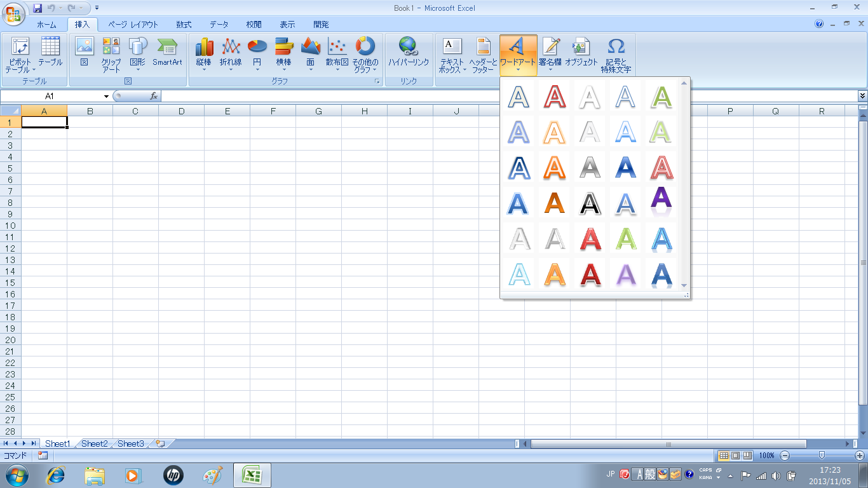The height and width of the screenshot is (488, 868).
Task: Switch to the Home (ホーム) tab
Action: coord(46,25)
